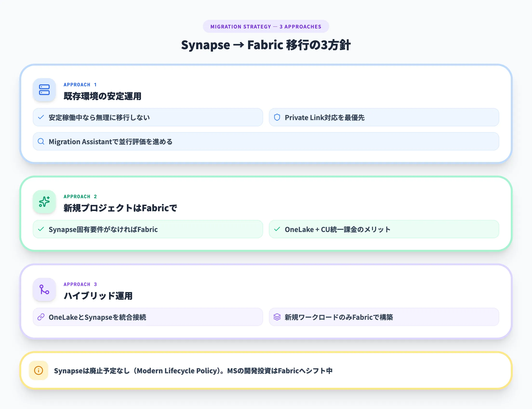Image resolution: width=532 pixels, height=409 pixels.
Task: Click the APPROACH 2 label
Action: tap(80, 197)
